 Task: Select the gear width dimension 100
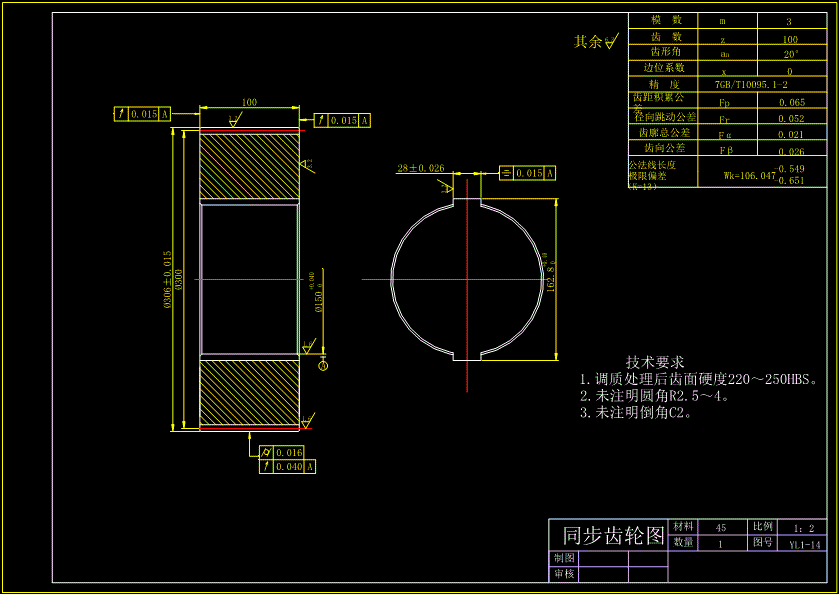[x=249, y=102]
